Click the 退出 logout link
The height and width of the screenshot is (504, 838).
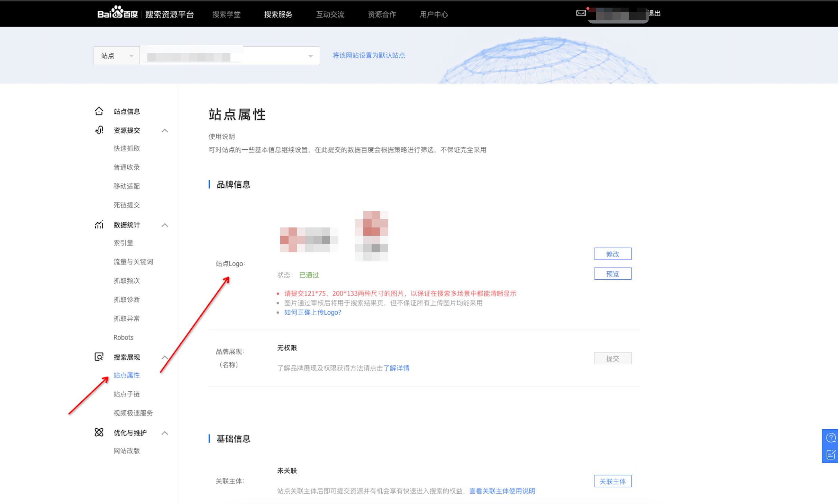655,13
